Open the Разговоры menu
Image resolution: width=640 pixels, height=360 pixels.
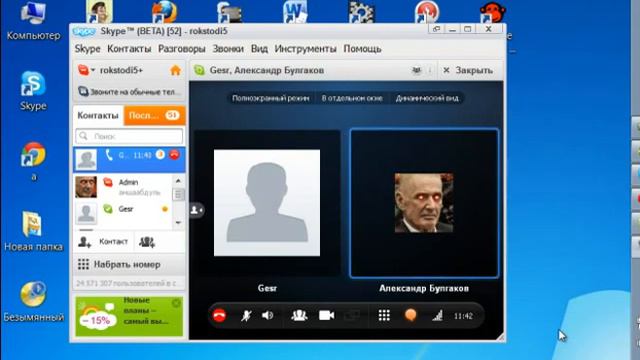coord(182,49)
